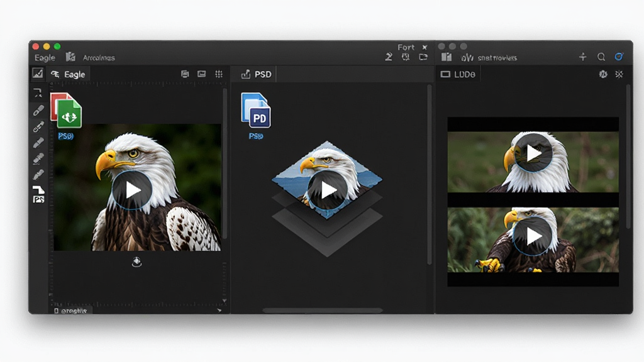Play the upper eagle video in the LUDe panel

[533, 153]
